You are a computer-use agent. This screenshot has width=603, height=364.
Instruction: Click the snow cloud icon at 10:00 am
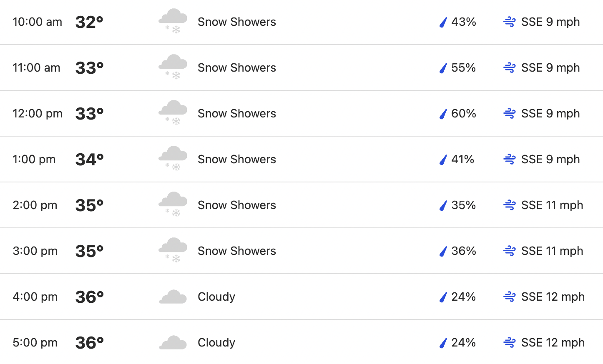(173, 21)
